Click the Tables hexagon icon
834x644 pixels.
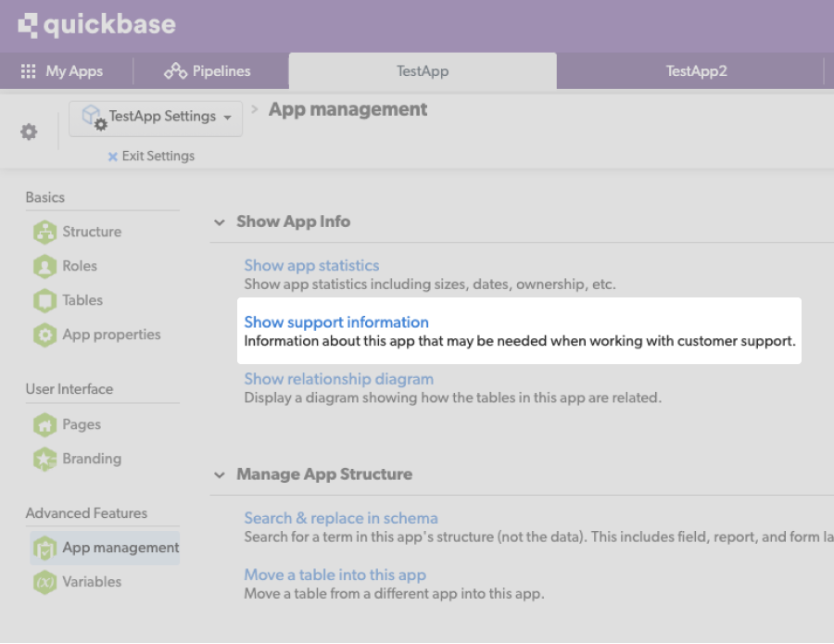[x=44, y=300]
